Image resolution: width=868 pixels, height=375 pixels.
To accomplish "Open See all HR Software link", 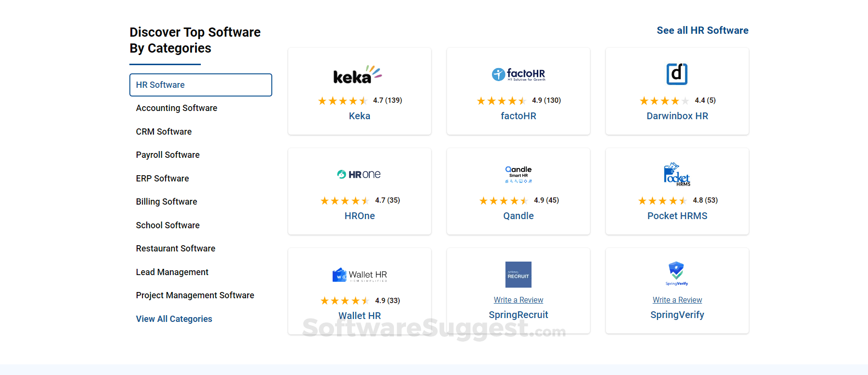I will 702,30.
